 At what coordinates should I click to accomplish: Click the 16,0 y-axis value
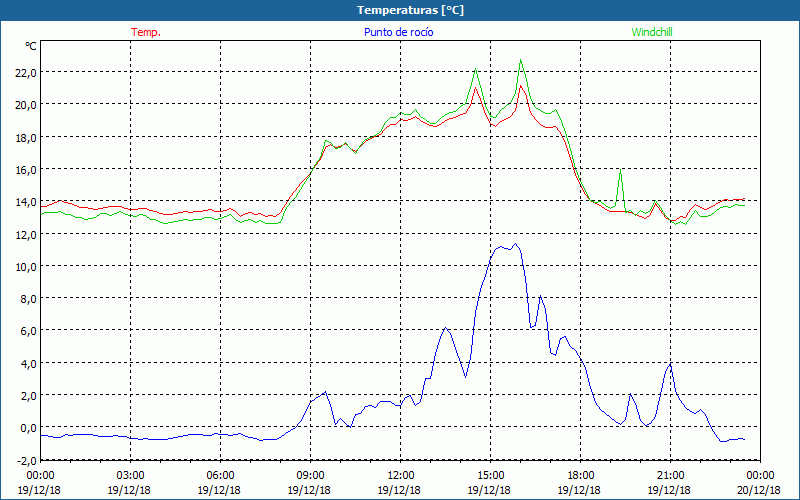27,169
